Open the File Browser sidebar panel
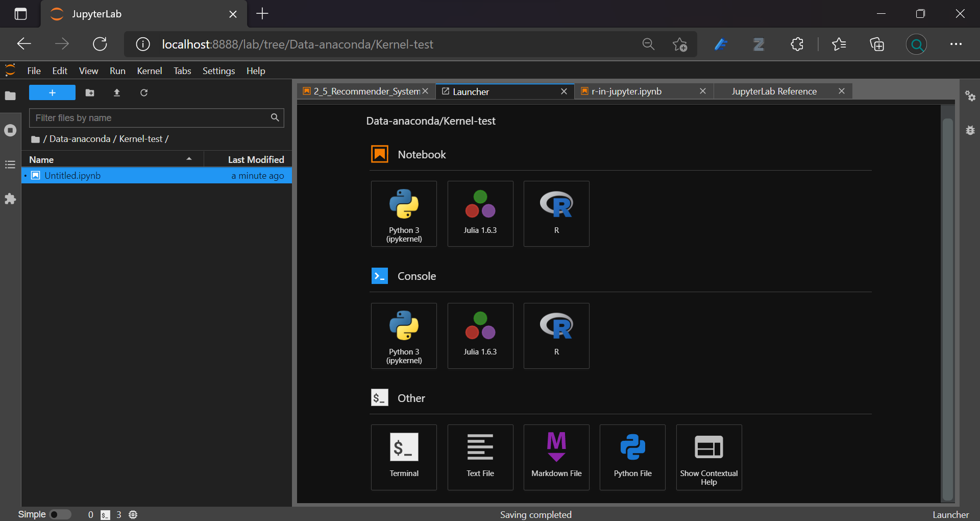The width and height of the screenshot is (980, 521). (10, 96)
